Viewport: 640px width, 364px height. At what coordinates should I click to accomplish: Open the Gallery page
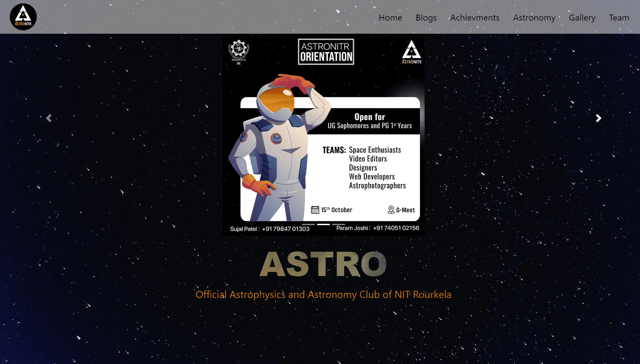[x=582, y=18]
